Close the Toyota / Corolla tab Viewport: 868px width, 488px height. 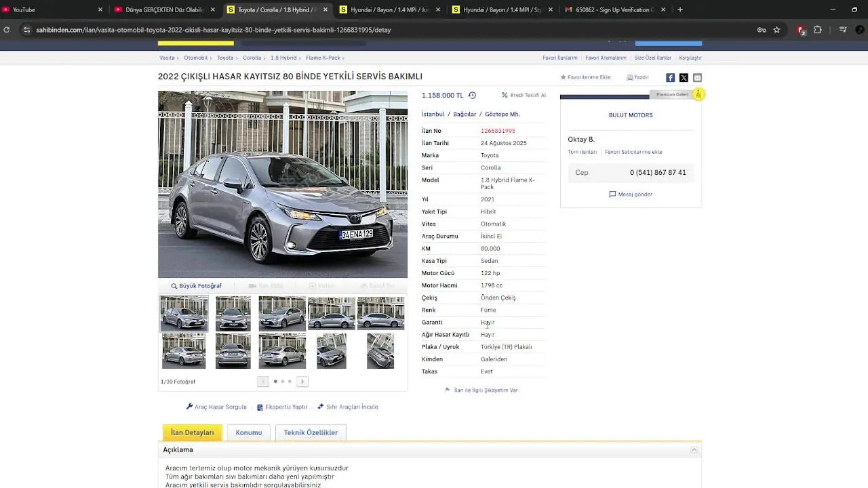click(x=325, y=9)
